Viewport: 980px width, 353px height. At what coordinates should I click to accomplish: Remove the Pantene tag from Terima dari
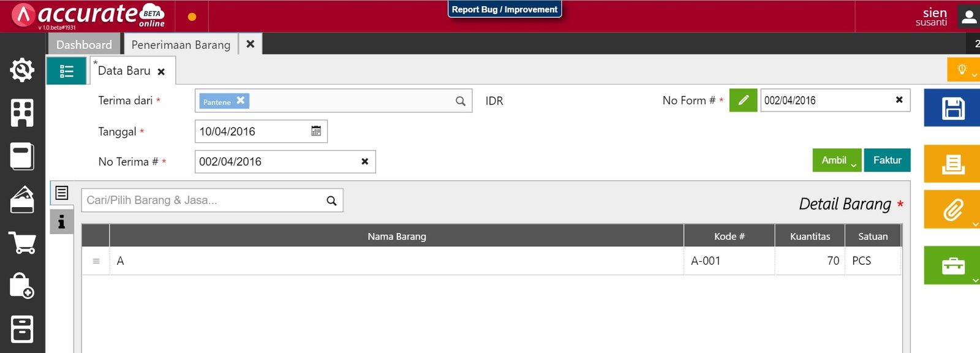coord(241,101)
